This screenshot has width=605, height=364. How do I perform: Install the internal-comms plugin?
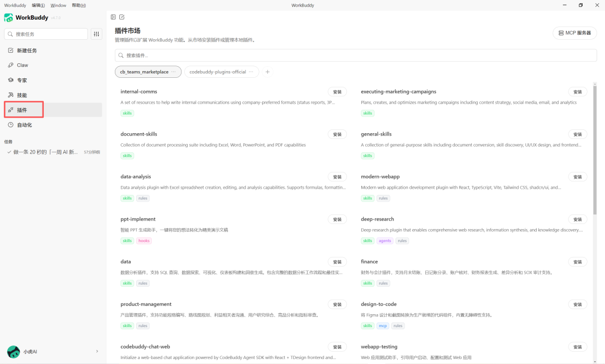(337, 92)
